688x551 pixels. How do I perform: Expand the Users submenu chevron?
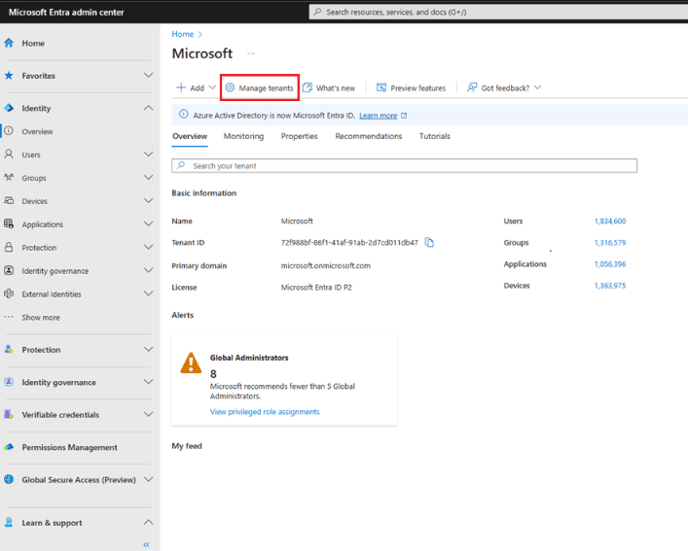[x=149, y=154]
